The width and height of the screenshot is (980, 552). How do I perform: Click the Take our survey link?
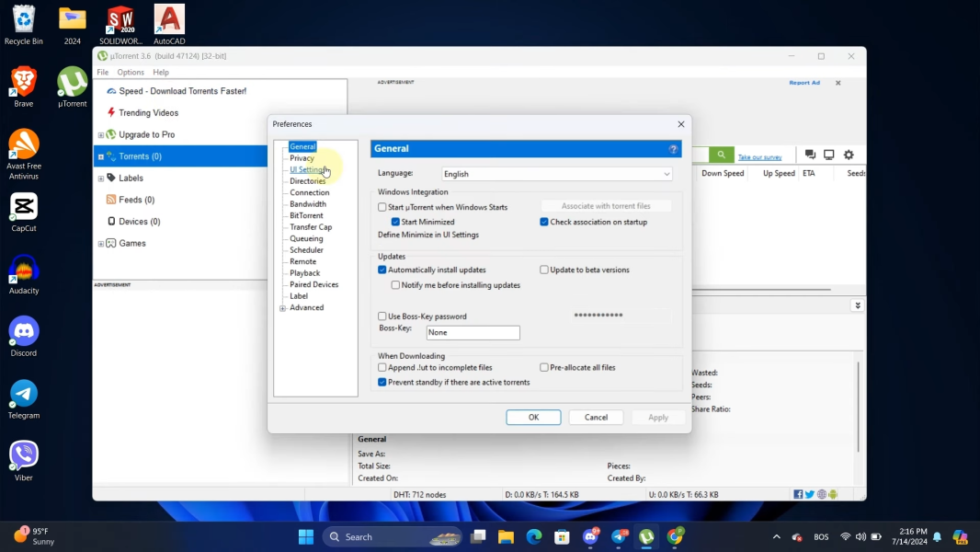tap(759, 157)
